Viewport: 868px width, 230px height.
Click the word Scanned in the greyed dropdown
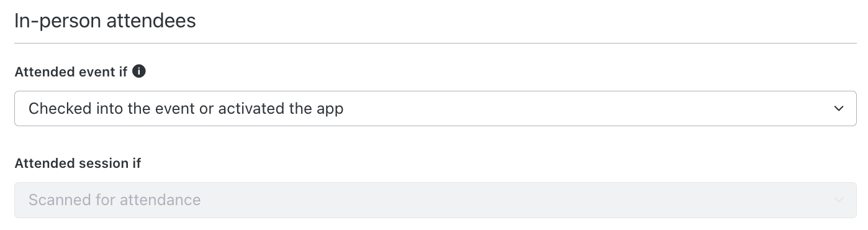tap(57, 200)
